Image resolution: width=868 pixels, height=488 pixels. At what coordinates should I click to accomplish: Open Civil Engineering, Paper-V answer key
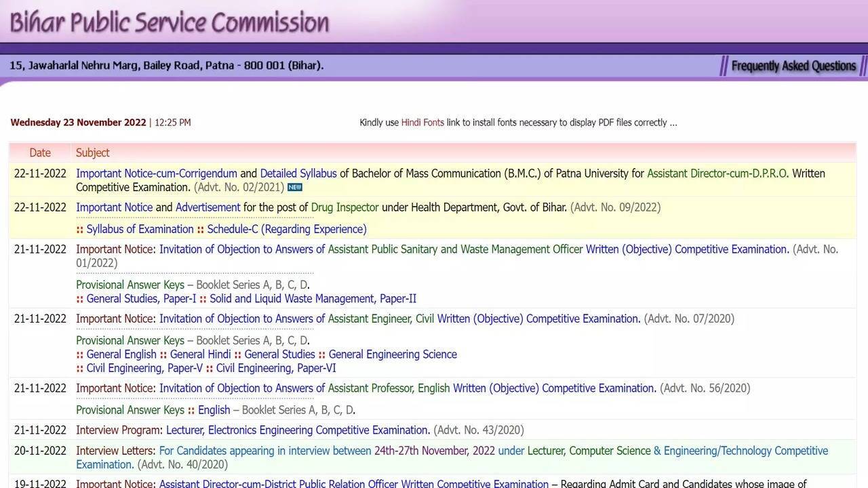click(x=144, y=368)
